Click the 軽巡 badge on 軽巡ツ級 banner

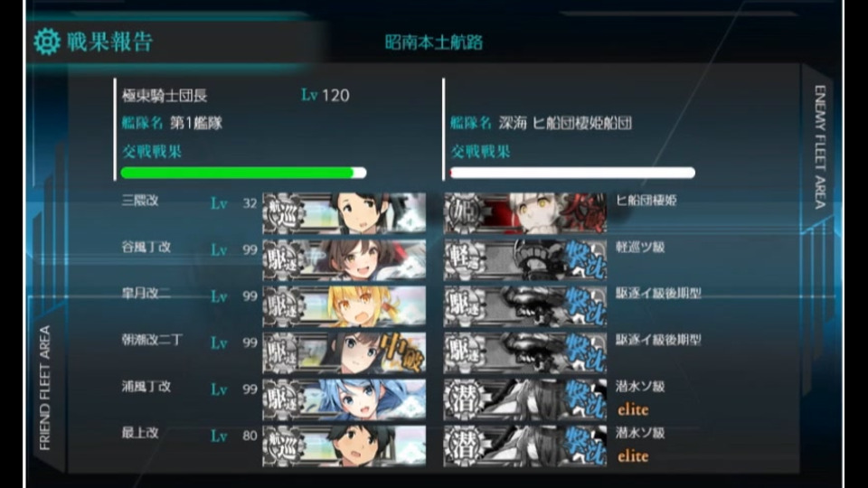pos(465,259)
